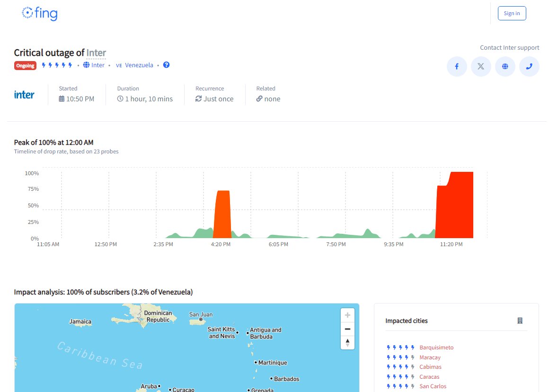This screenshot has height=392, width=549.
Task: Zoom out on the map
Action: (x=347, y=329)
